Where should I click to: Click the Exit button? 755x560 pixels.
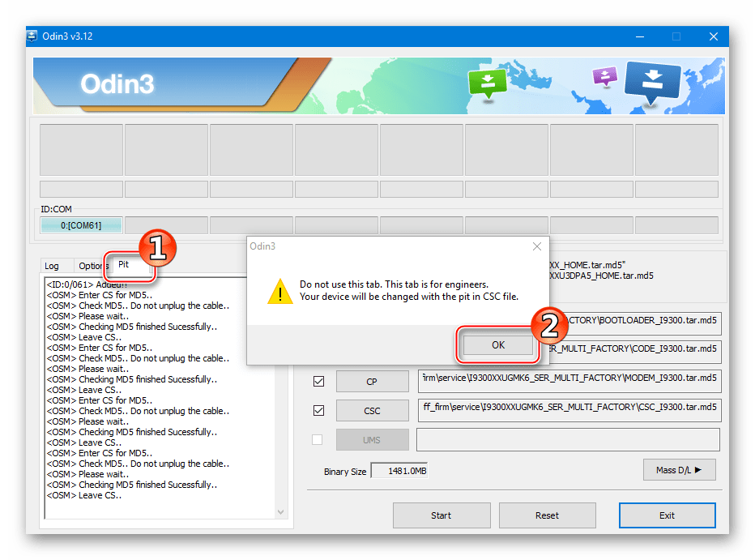click(x=667, y=515)
